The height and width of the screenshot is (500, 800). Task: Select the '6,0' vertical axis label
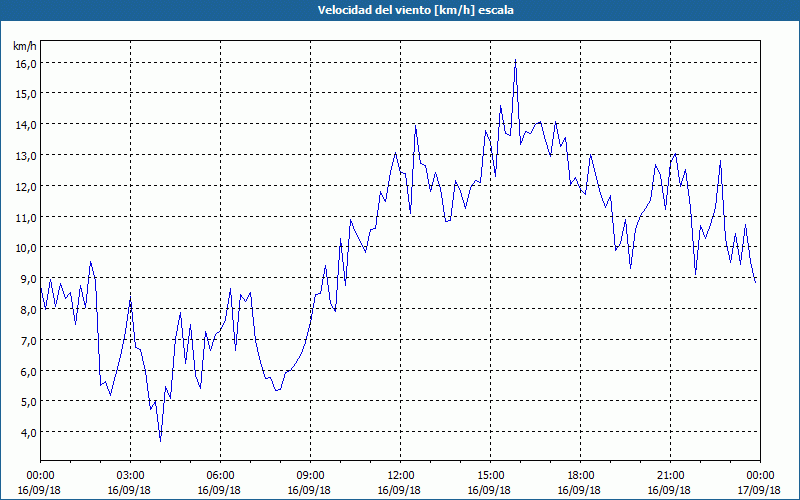(x=29, y=371)
